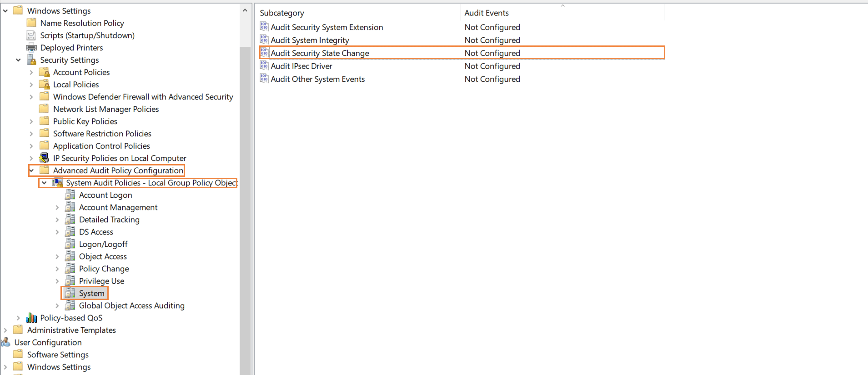Select Audit Security State Change row
The height and width of the screenshot is (375, 868).
pos(462,53)
